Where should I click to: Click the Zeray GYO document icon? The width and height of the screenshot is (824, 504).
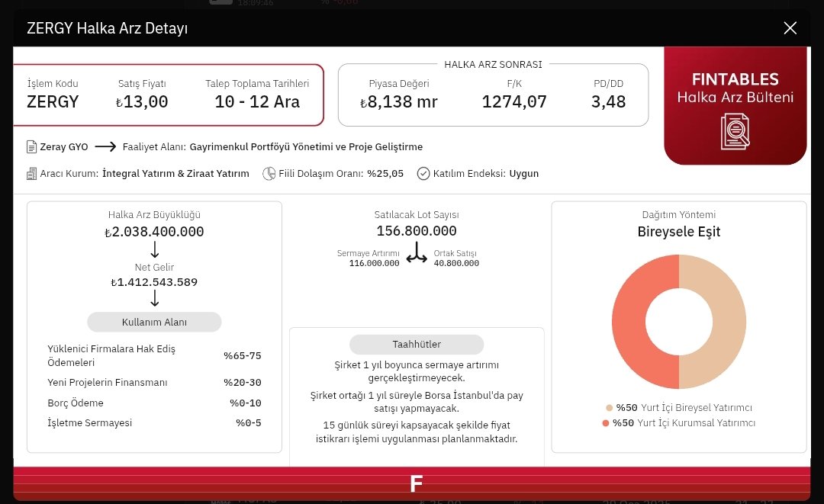click(31, 147)
